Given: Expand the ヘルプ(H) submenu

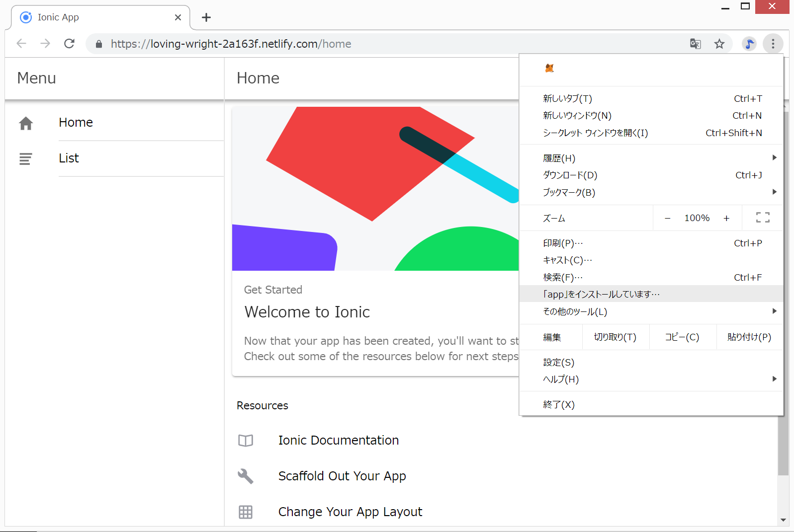Looking at the screenshot, I should point(651,379).
